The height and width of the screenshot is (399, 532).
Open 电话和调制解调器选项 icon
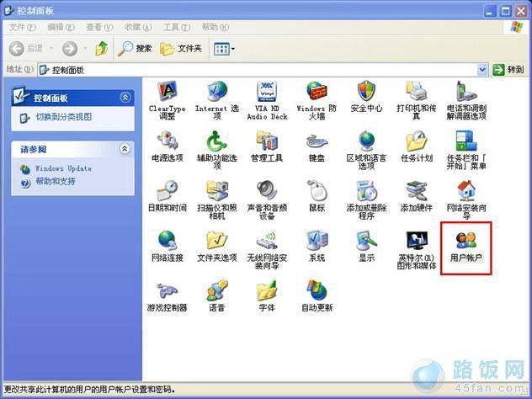tap(466, 92)
